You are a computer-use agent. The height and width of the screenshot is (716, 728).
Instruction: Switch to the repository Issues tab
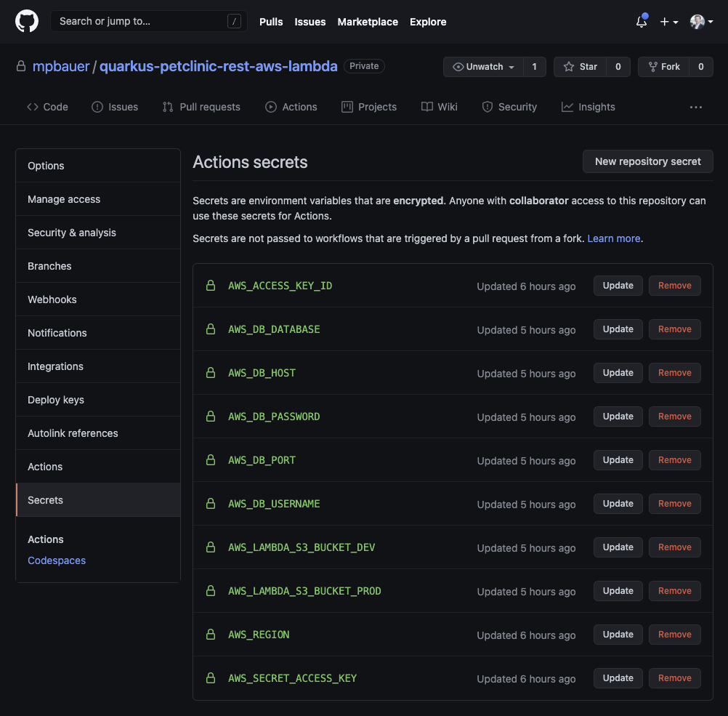tap(115, 107)
